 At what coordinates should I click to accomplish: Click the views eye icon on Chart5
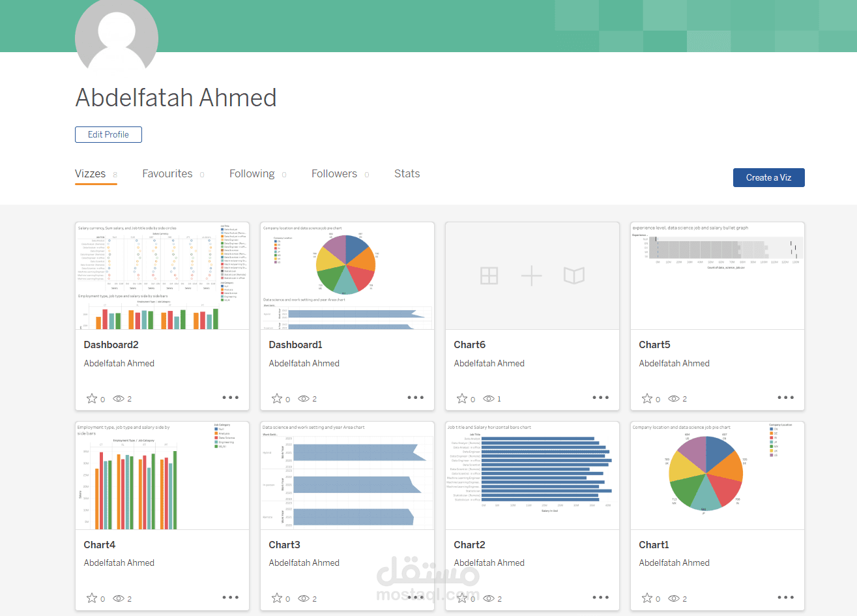pyautogui.click(x=674, y=398)
